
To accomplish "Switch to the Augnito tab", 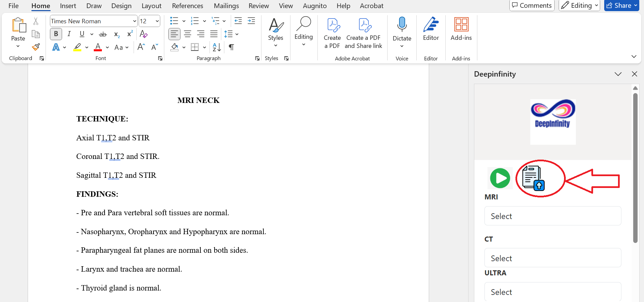I will (314, 6).
